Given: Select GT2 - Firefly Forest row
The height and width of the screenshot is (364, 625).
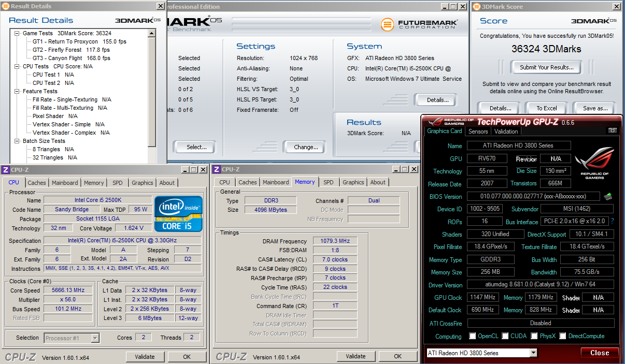Looking at the screenshot, I should 71,50.
